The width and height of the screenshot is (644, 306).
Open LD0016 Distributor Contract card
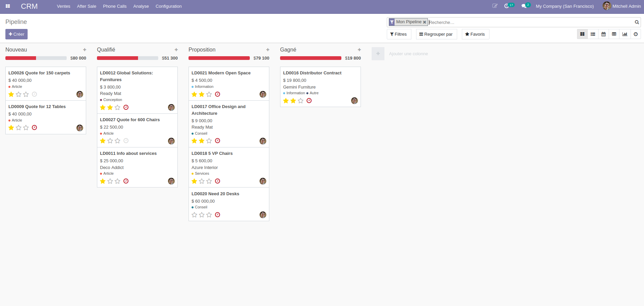[x=320, y=87]
